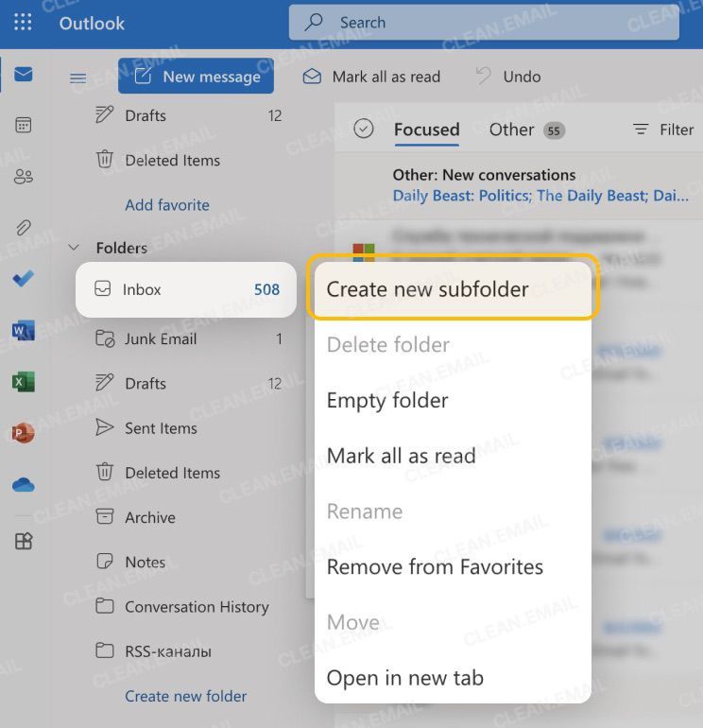This screenshot has width=703, height=728.
Task: Click the search magnifier icon
Action: pyautogui.click(x=314, y=22)
